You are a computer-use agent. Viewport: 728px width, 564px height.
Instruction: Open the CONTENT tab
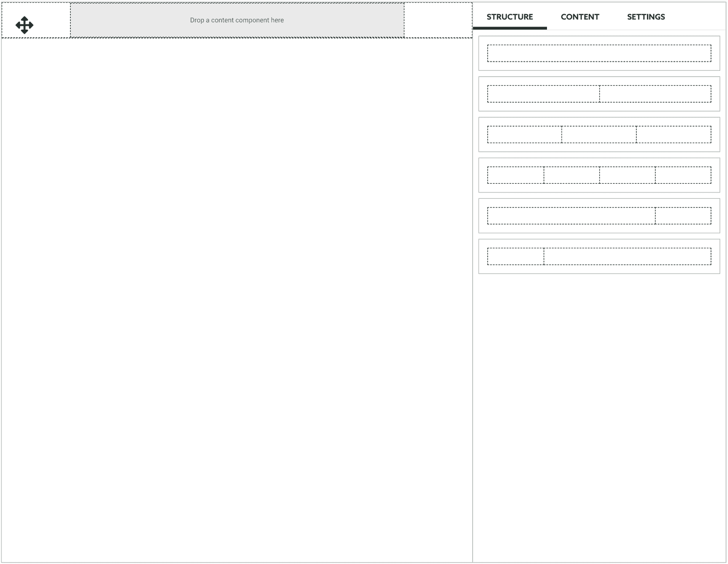pos(580,17)
